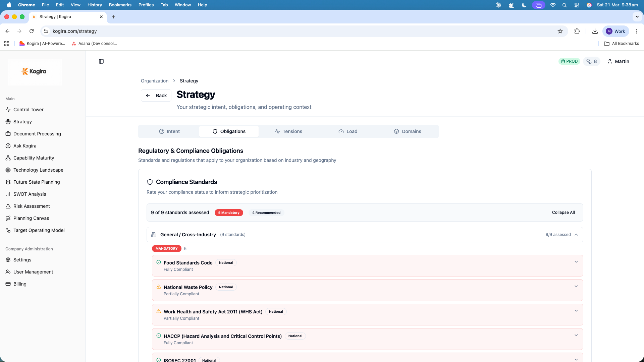Expand the National Waste Policy details
This screenshot has height=362, width=644.
click(577, 286)
